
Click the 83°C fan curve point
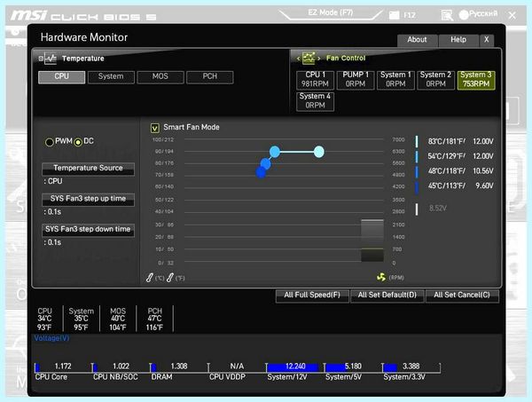(x=318, y=152)
